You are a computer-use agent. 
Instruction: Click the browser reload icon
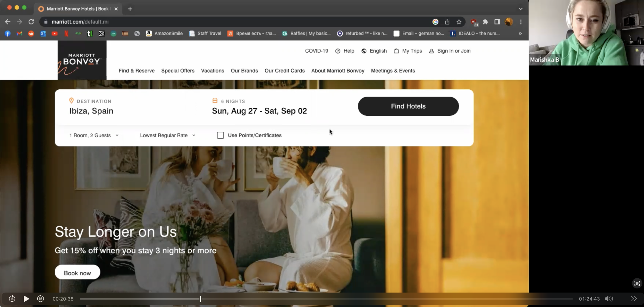[x=31, y=22]
